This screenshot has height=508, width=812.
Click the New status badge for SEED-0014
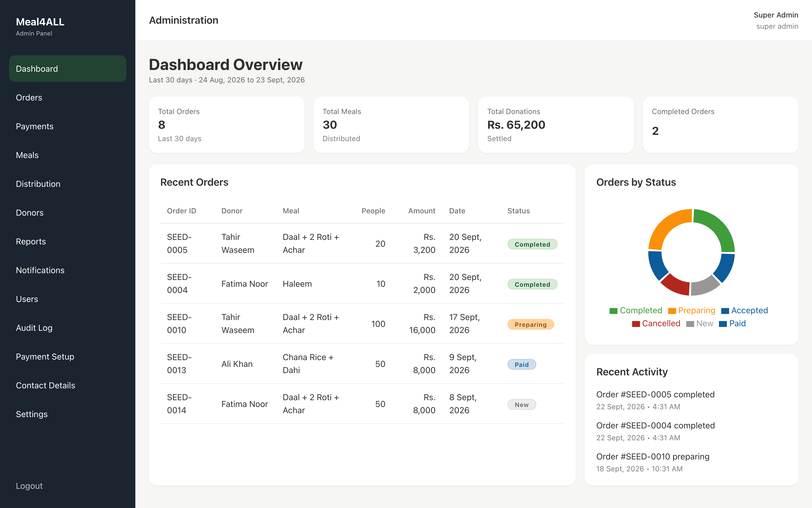[x=521, y=404]
